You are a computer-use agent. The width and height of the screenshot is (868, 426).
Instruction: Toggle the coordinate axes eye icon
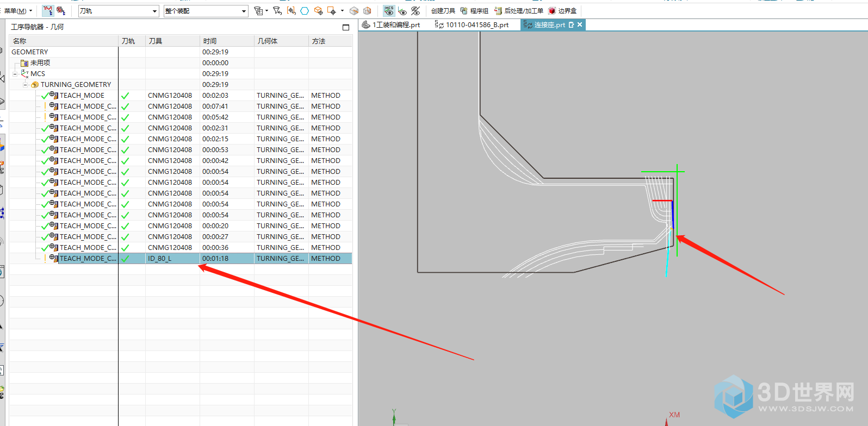(402, 11)
